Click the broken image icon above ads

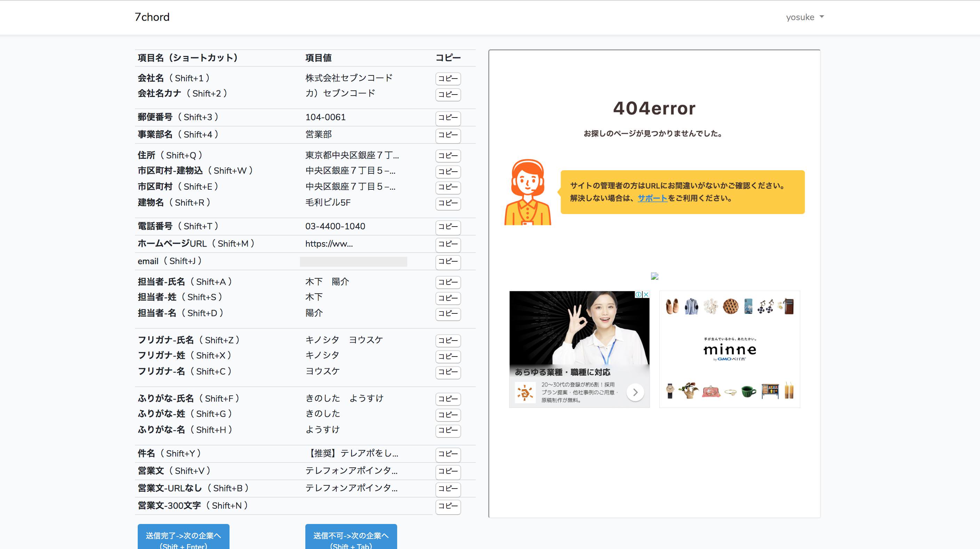(x=654, y=276)
